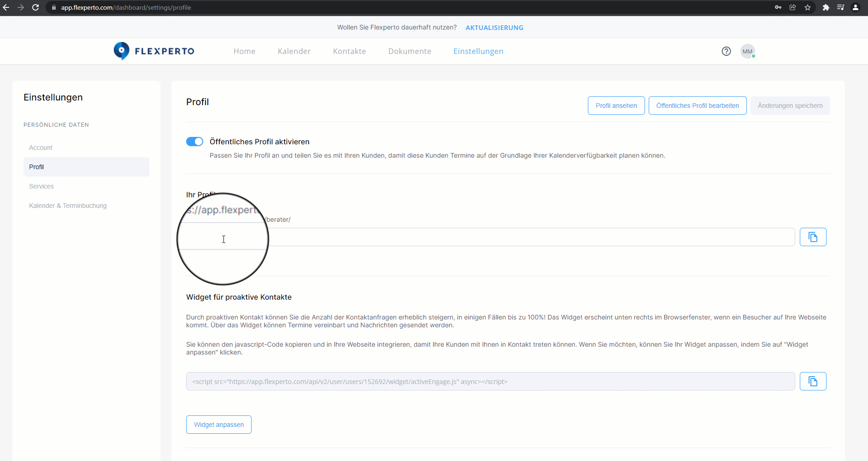Open the help question mark icon
868x461 pixels.
click(x=726, y=51)
